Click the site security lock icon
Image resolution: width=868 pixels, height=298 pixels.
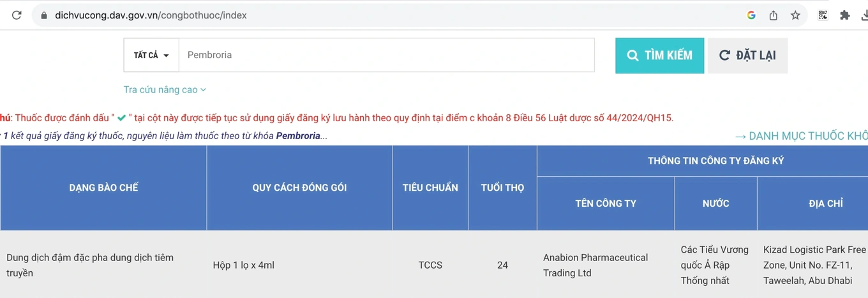(44, 15)
